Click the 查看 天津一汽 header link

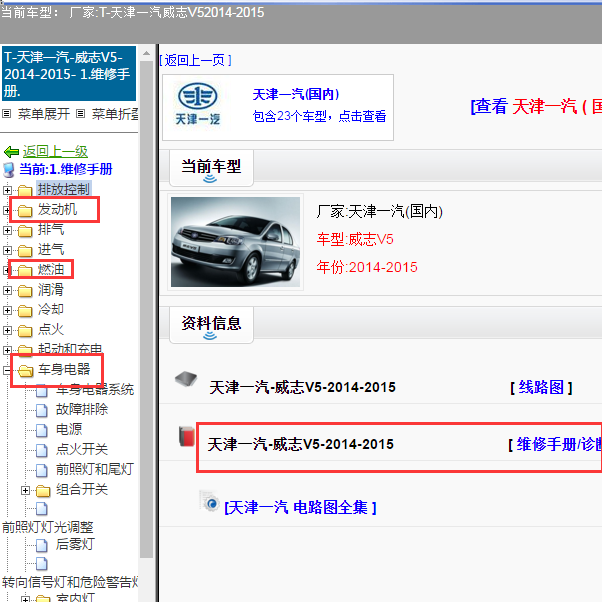(536, 106)
